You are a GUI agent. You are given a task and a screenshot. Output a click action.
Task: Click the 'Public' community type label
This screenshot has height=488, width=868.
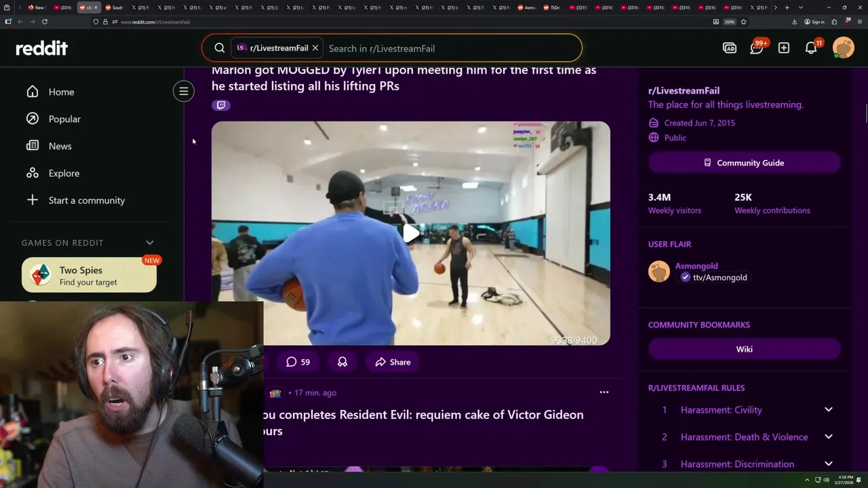point(675,138)
